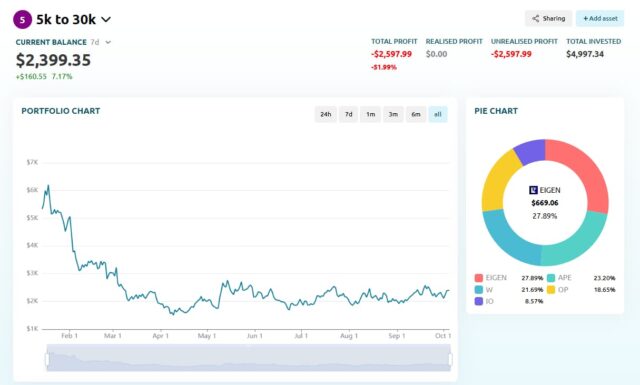Choose the all time chart range
640x385 pixels.
coord(438,114)
